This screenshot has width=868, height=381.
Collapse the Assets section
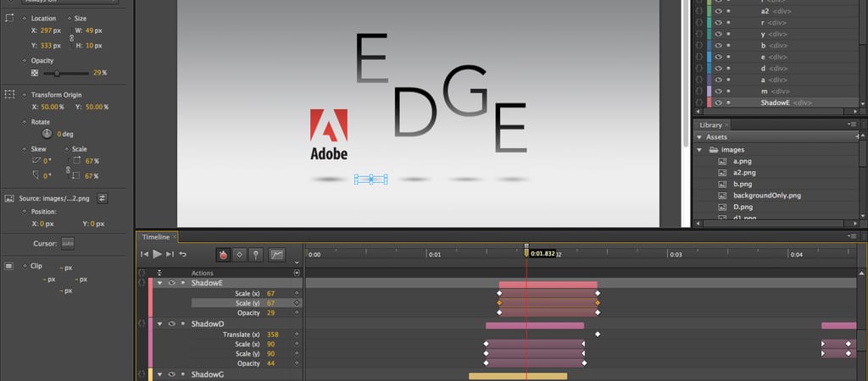tap(699, 136)
